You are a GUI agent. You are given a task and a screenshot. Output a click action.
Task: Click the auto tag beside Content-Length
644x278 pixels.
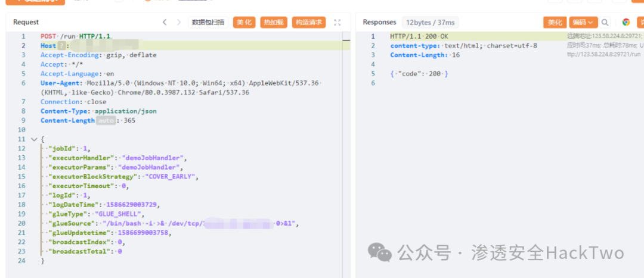click(106, 121)
